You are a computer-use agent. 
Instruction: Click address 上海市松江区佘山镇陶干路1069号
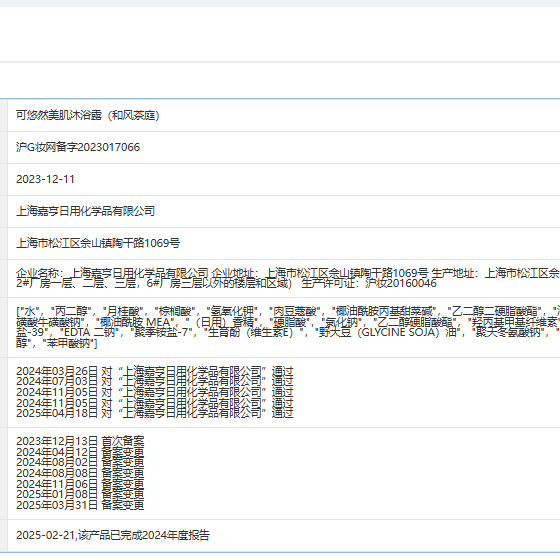point(98,243)
